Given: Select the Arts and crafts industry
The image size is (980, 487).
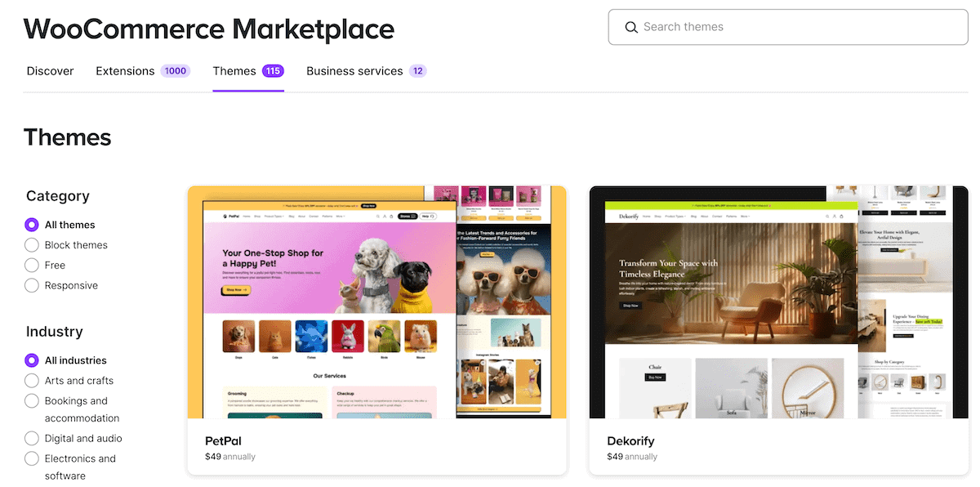Looking at the screenshot, I should 31,380.
